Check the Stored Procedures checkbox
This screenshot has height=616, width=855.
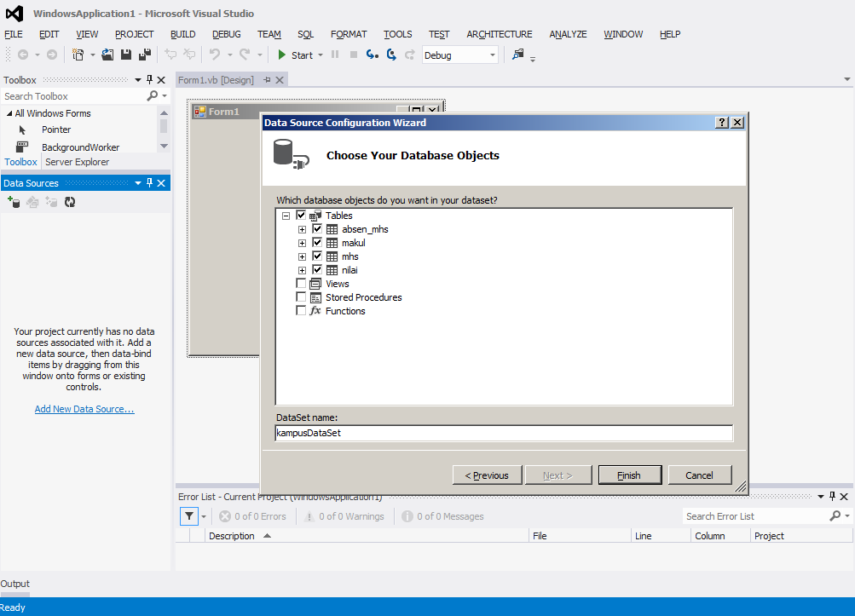(x=301, y=297)
